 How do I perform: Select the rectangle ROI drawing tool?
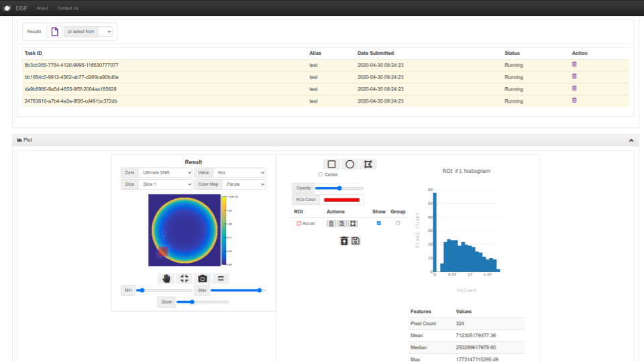coord(331,164)
